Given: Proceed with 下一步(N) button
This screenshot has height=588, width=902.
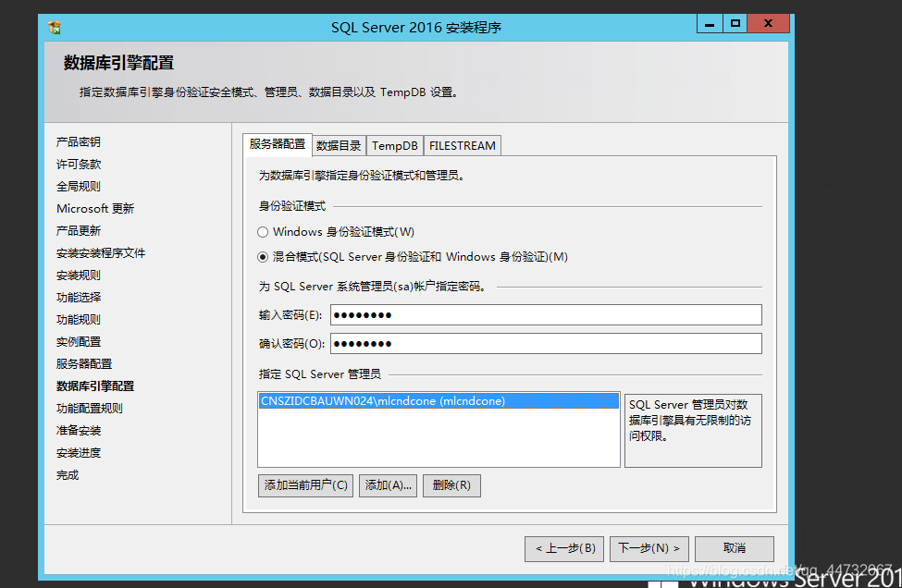Looking at the screenshot, I should point(649,548).
